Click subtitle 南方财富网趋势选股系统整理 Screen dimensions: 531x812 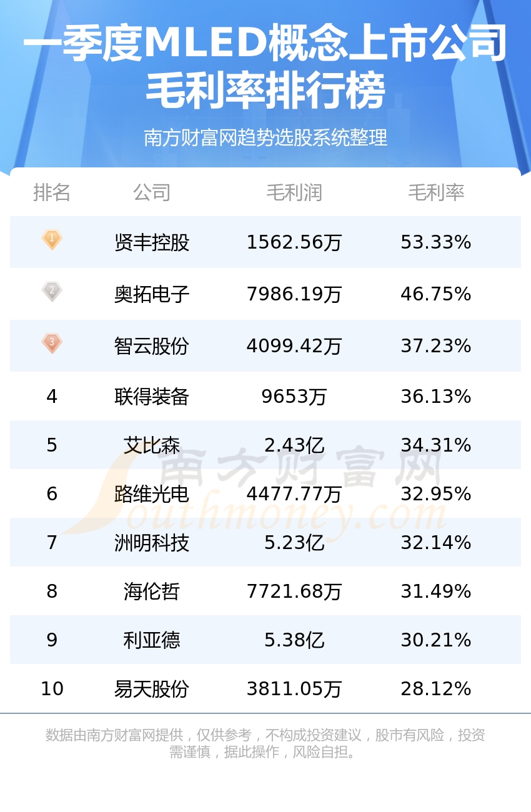pyautogui.click(x=265, y=137)
